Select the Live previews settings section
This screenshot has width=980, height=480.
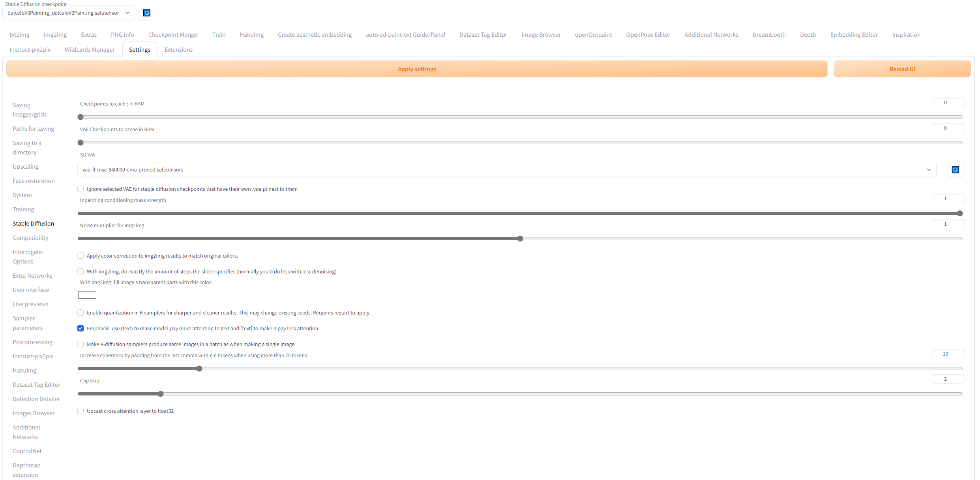coord(30,304)
